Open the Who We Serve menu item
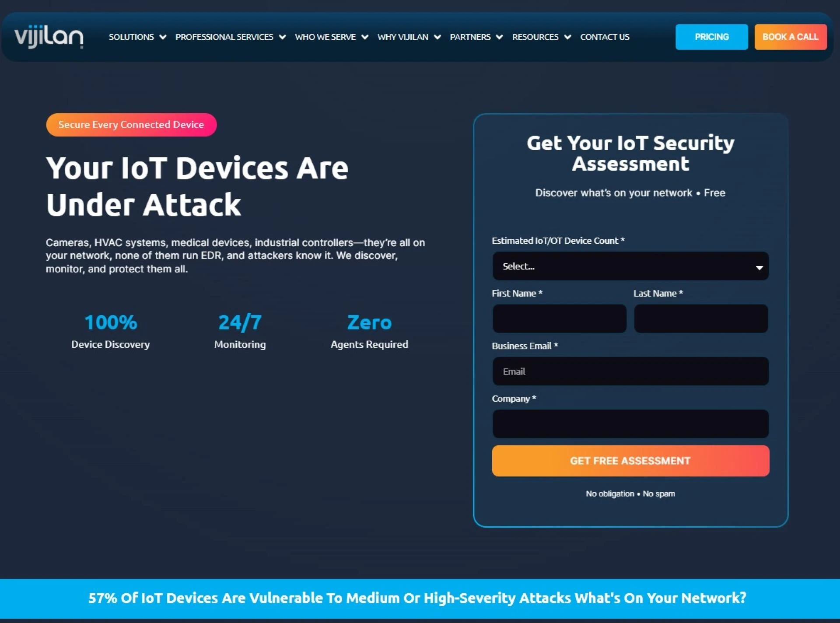The height and width of the screenshot is (623, 840). (325, 37)
